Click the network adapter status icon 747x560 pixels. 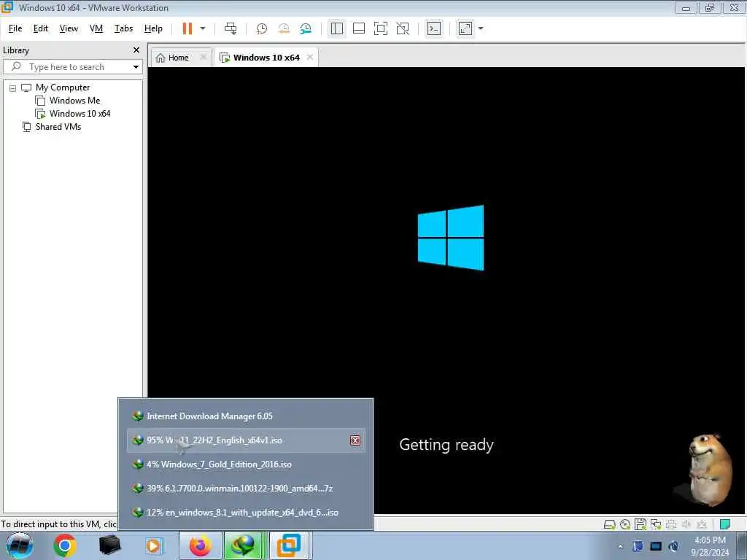coord(656,525)
